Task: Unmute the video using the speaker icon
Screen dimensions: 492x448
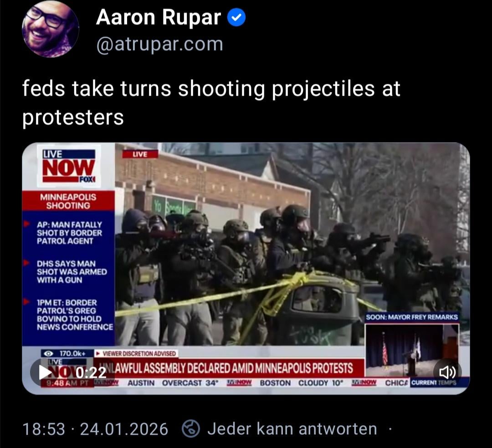Action: tap(447, 372)
